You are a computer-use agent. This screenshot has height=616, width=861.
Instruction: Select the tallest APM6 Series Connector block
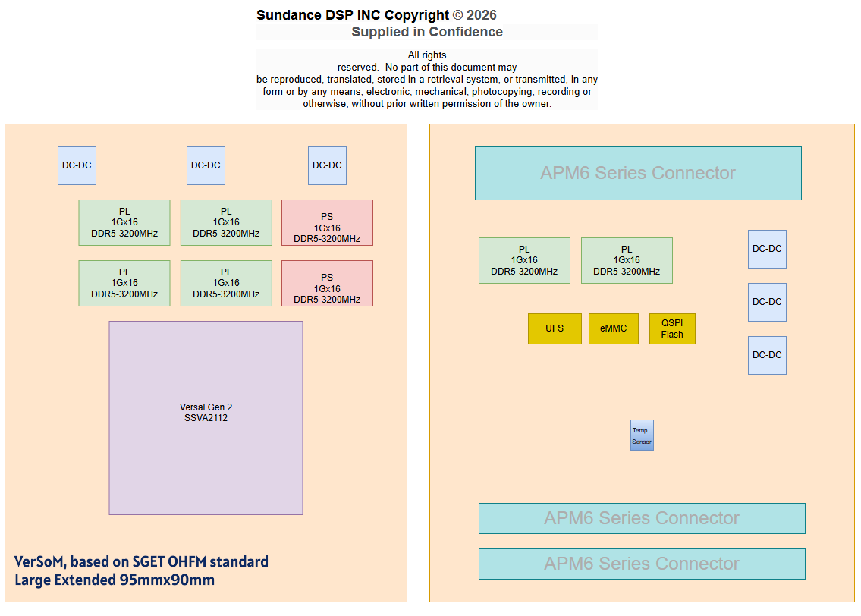click(x=637, y=173)
